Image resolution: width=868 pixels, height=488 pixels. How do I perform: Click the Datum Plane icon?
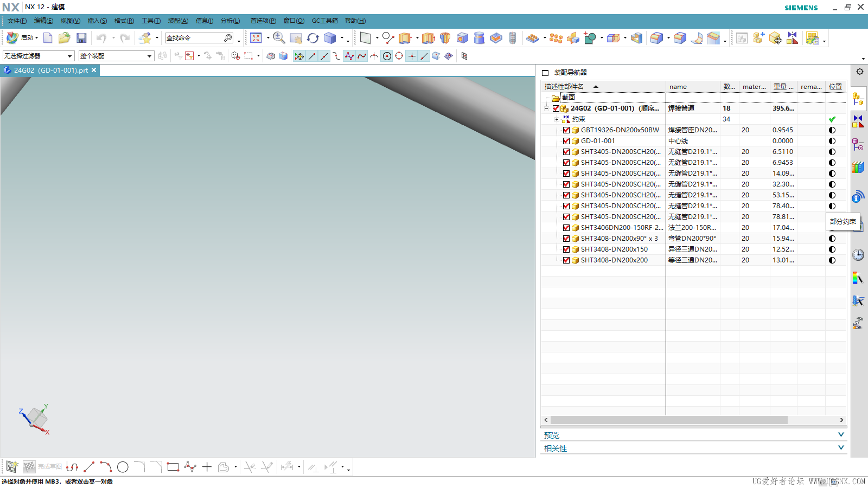[366, 38]
